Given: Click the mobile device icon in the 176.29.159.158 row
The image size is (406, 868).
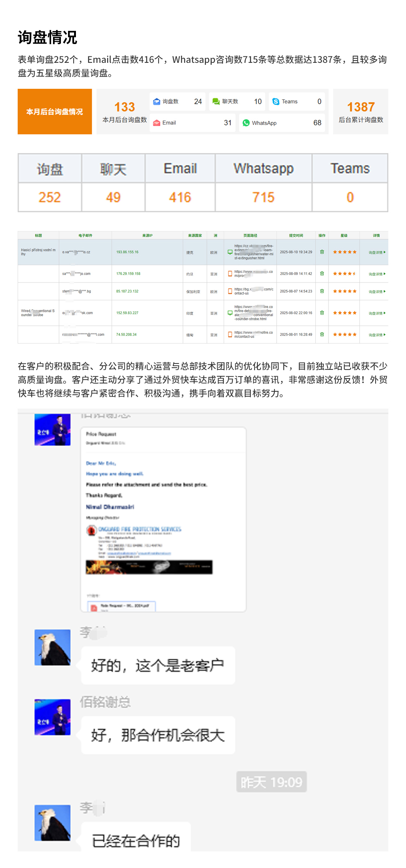Looking at the screenshot, I should click(230, 274).
